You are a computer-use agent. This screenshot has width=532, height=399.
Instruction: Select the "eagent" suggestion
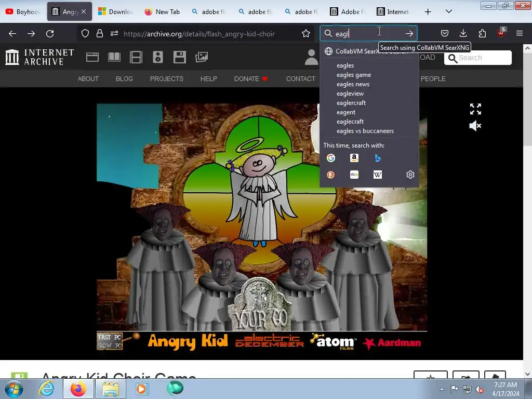[369, 112]
